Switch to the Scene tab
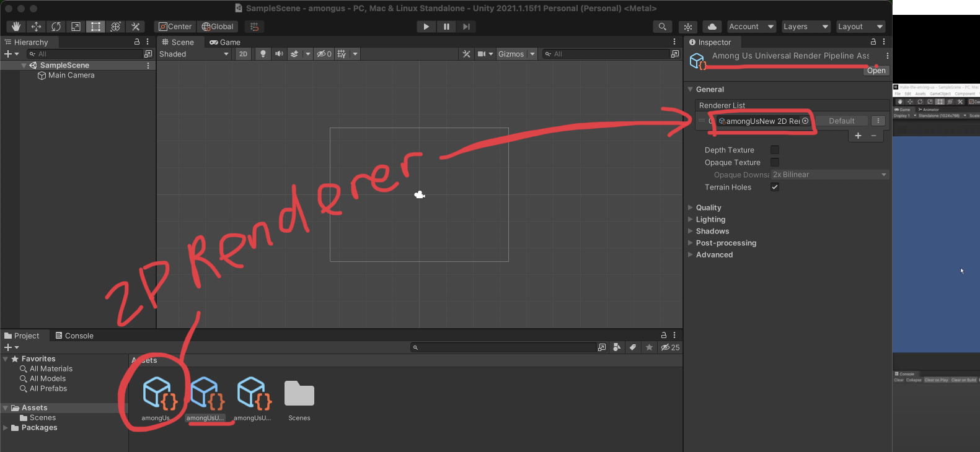This screenshot has height=452, width=980. point(178,42)
